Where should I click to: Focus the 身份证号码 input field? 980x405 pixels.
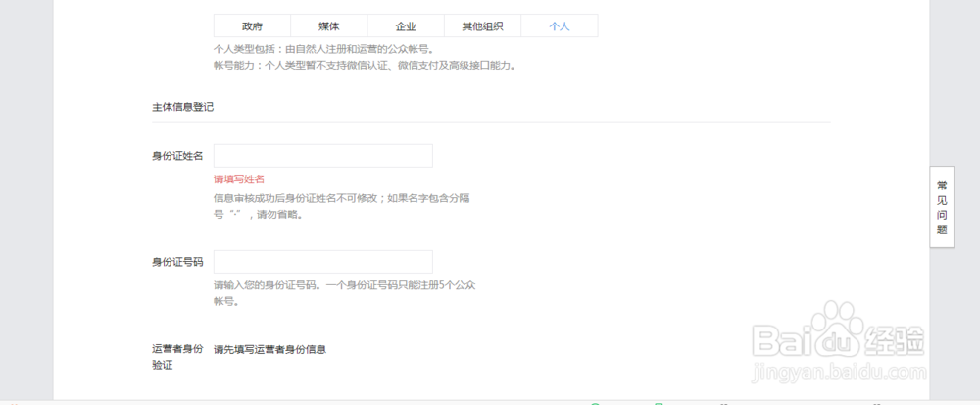pyautogui.click(x=323, y=262)
